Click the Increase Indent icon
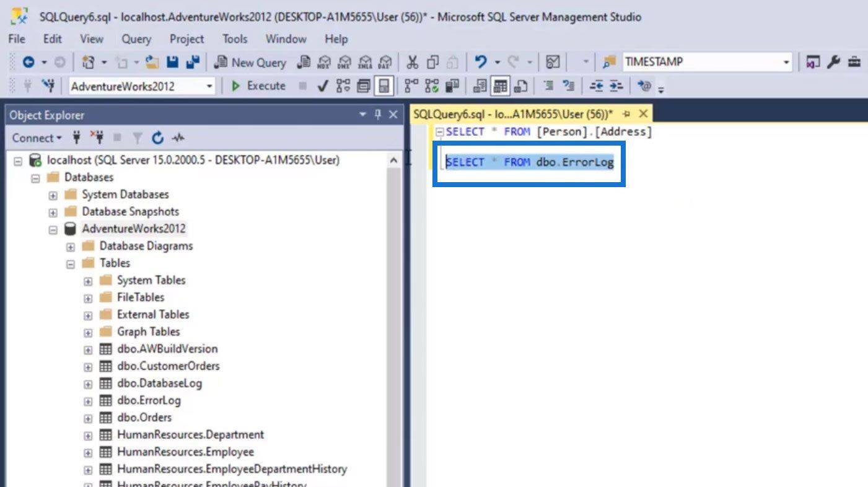This screenshot has width=868, height=487. (x=616, y=86)
